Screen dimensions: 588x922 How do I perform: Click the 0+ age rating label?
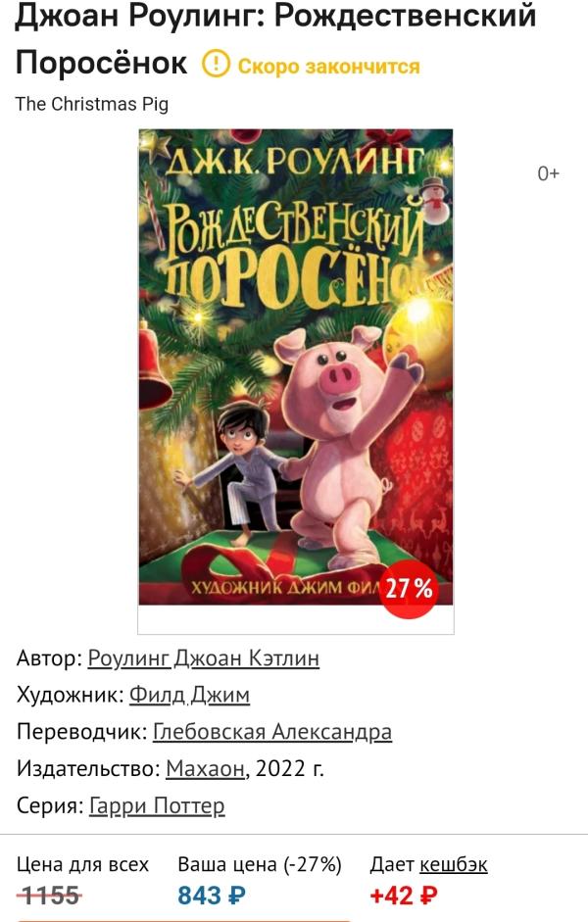point(548,173)
